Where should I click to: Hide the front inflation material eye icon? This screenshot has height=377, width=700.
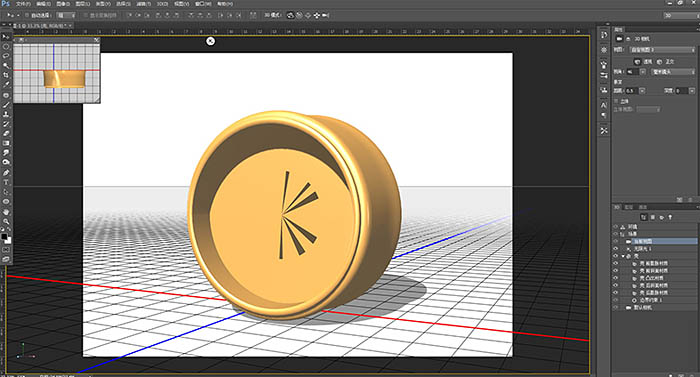[615, 263]
